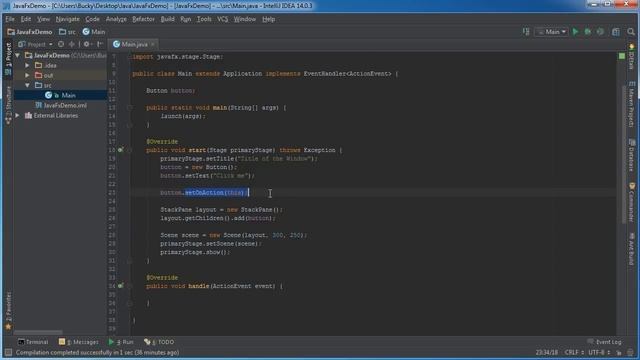The height and width of the screenshot is (360, 640).
Task: Open the UTF-8 encoding selector
Action: (599, 352)
